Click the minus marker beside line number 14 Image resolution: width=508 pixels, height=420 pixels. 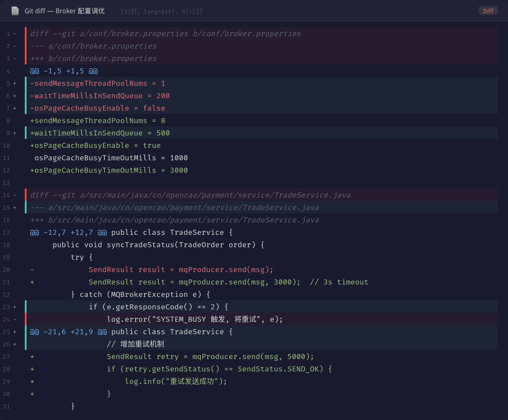[x=15, y=195]
